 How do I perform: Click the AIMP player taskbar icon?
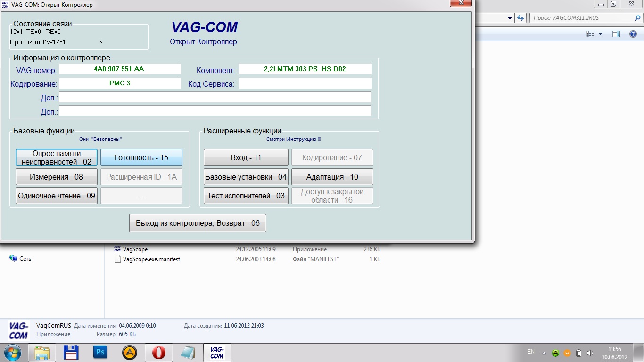pos(129,353)
